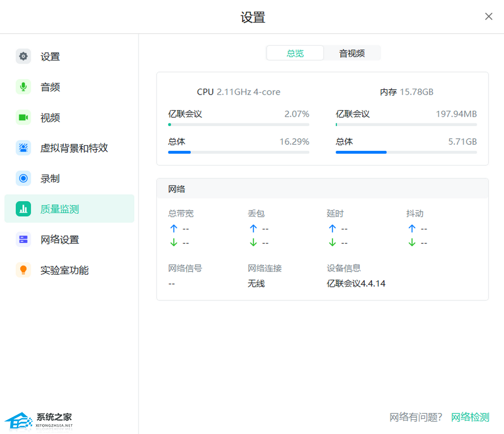The width and height of the screenshot is (504, 434).
Task: Click the virtual background icon
Action: 23,148
